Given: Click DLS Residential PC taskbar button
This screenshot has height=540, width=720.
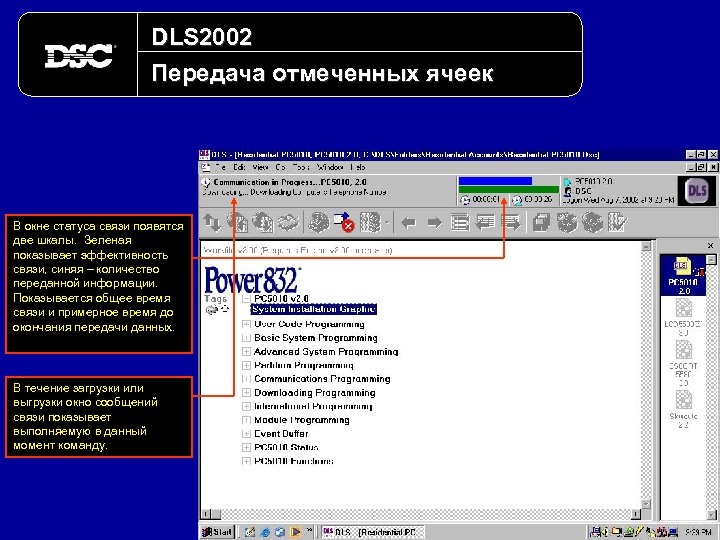Looking at the screenshot, I should (x=372, y=532).
